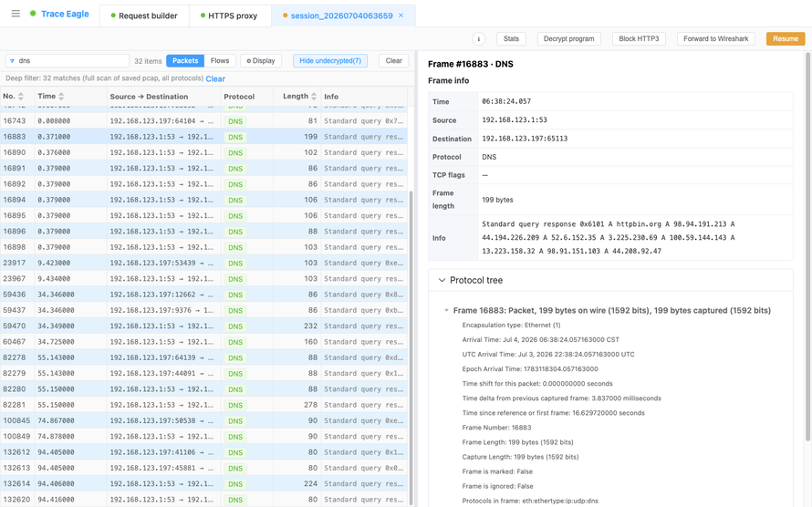Select packet row 16883

point(203,137)
